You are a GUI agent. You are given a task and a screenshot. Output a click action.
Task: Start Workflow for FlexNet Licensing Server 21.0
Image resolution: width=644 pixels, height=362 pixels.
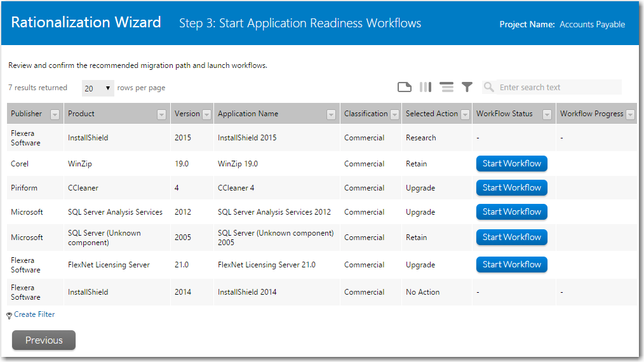click(x=512, y=265)
